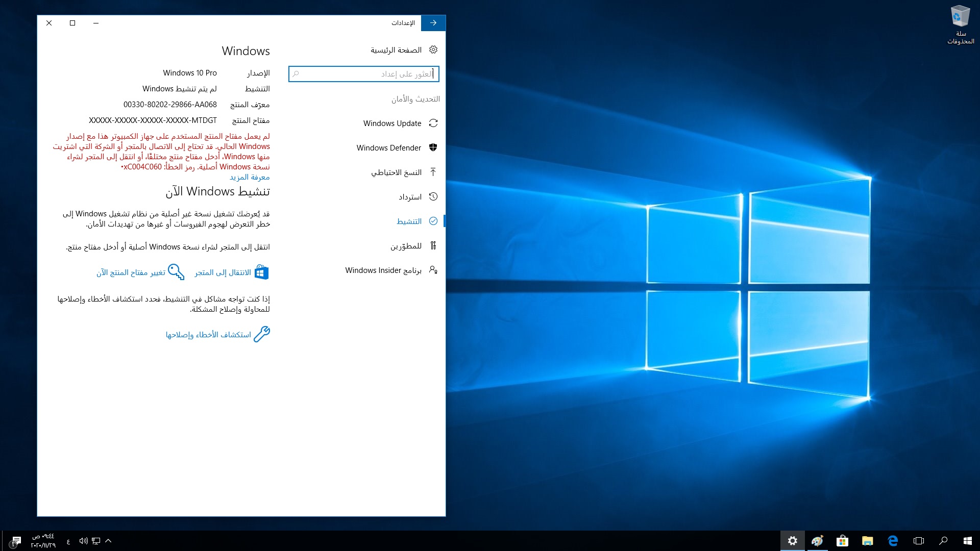Image resolution: width=980 pixels, height=551 pixels.
Task: Close the Settings window
Action: coord(49,23)
